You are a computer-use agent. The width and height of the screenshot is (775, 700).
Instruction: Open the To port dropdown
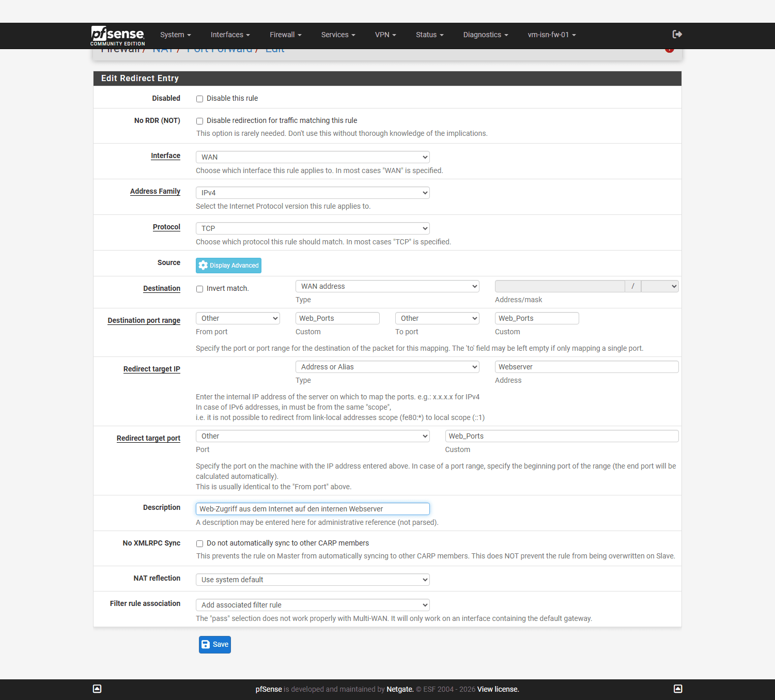437,318
